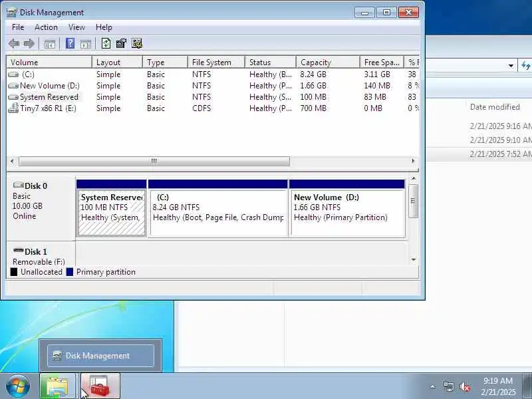Click the disk pane vertical scrollbar thumb

point(414,201)
